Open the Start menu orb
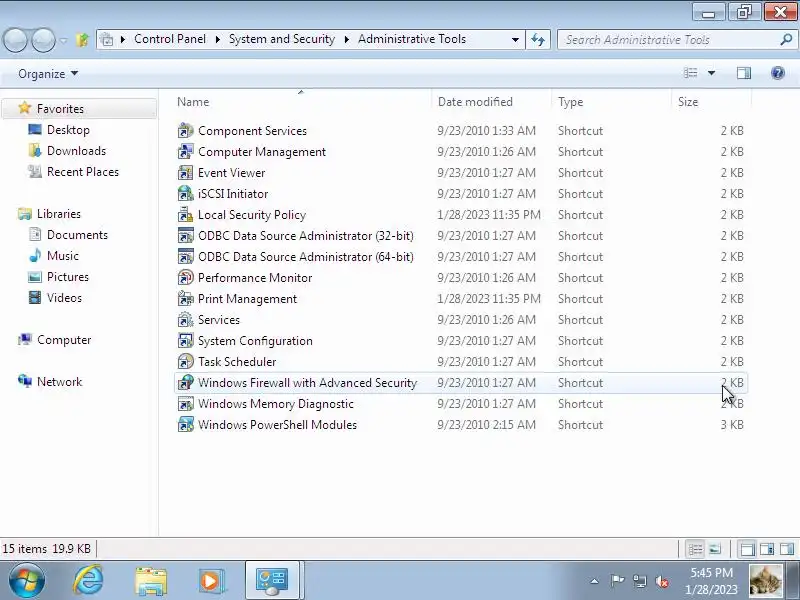800x600 pixels. tap(27, 581)
